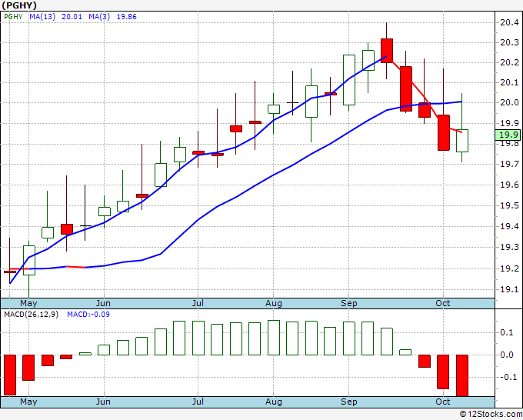Click the 20.1 price axis label
This screenshot has width=523, height=420.
tap(509, 82)
